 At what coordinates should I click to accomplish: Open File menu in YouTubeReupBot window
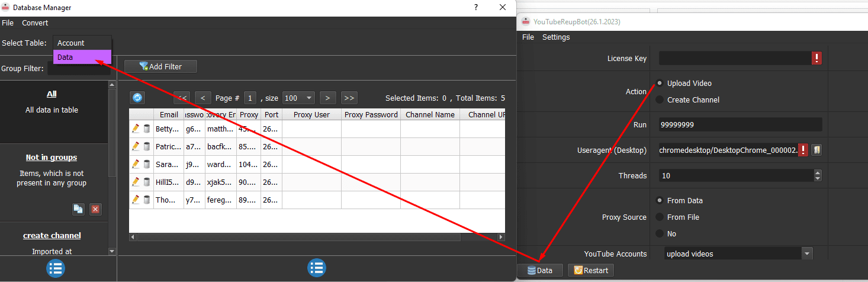pyautogui.click(x=528, y=37)
